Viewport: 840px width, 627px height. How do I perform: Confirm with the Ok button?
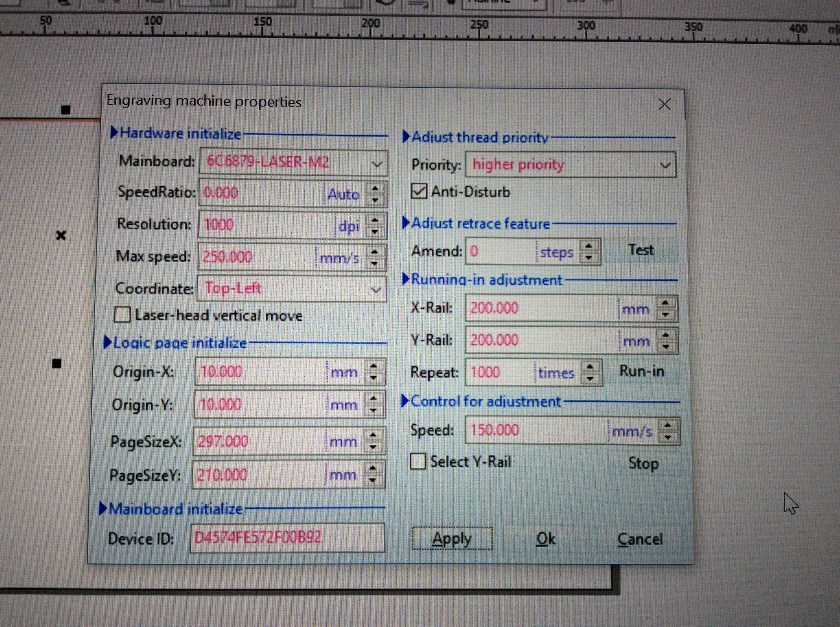(x=546, y=539)
